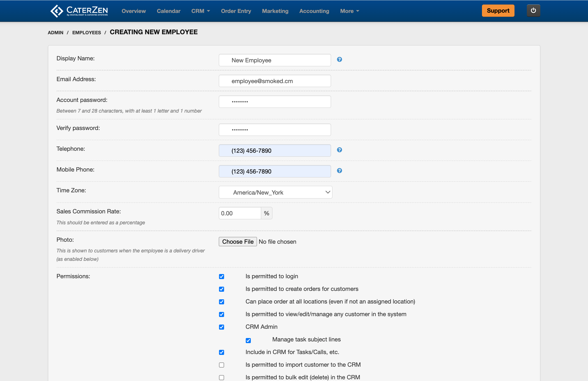Viewport: 588px width, 381px height.
Task: Uncheck view/edit/manage any customer permission
Action: [x=222, y=314]
